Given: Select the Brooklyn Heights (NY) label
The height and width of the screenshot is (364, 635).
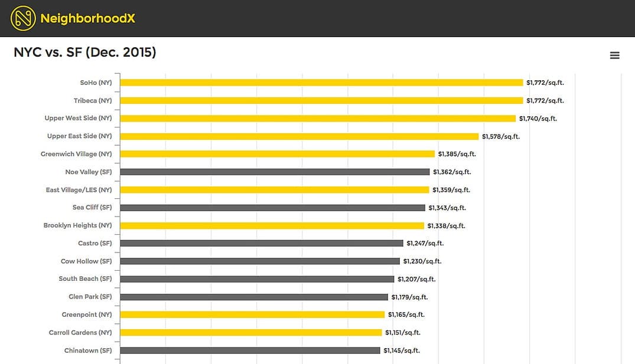Looking at the screenshot, I should [77, 225].
